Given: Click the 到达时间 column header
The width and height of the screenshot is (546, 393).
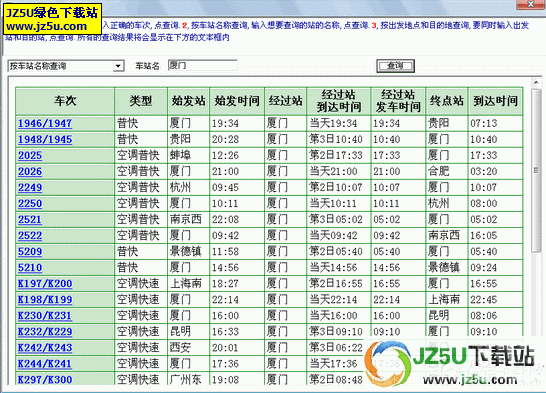Looking at the screenshot, I should tap(495, 101).
